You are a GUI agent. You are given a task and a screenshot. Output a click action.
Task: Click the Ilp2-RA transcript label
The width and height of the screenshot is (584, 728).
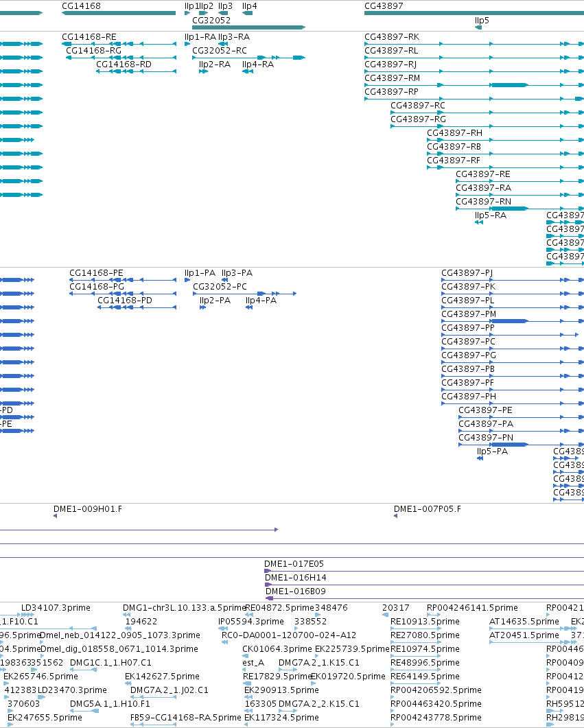pos(215,64)
